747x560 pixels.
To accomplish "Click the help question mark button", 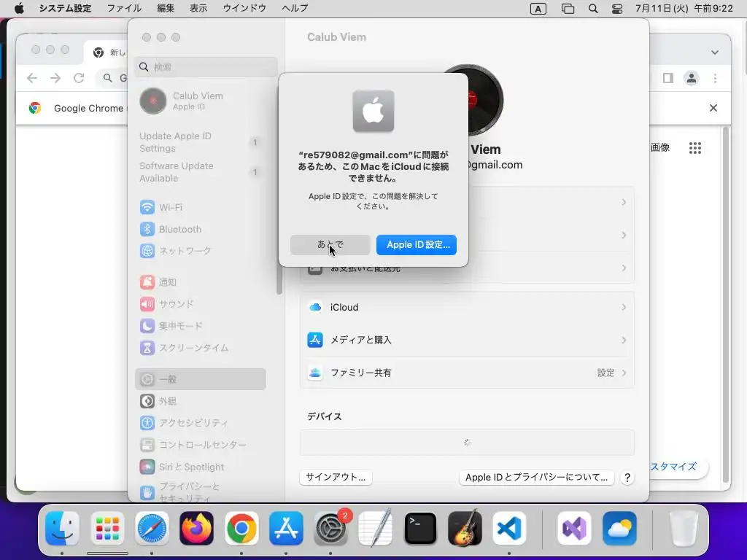I will (x=627, y=478).
